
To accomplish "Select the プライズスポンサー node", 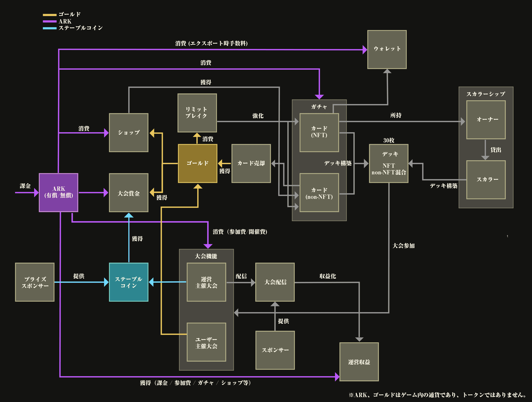I will pyautogui.click(x=35, y=282).
